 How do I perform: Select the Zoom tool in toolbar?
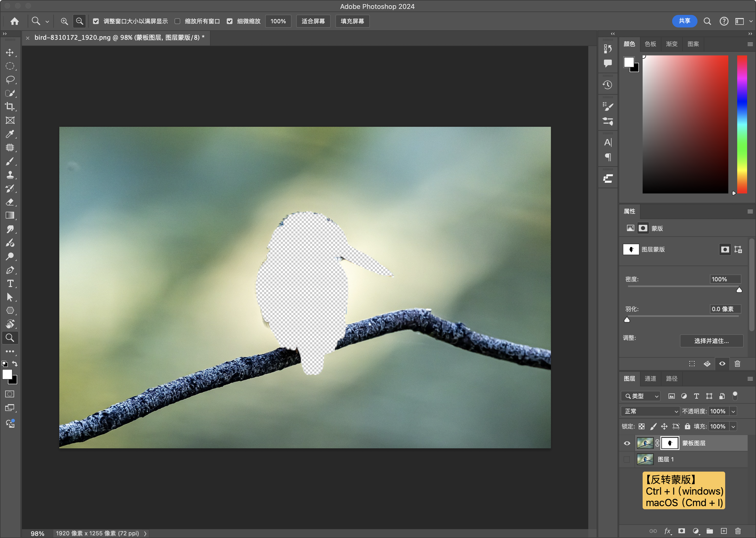coord(10,338)
